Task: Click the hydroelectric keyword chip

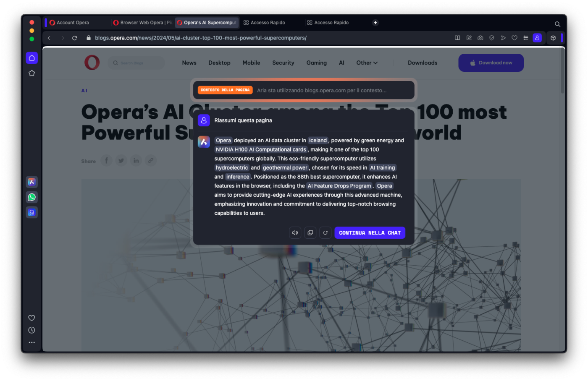Action: click(x=232, y=168)
